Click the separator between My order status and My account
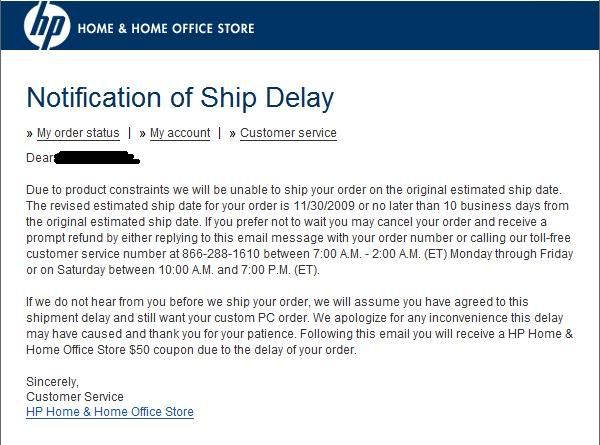 (130, 133)
